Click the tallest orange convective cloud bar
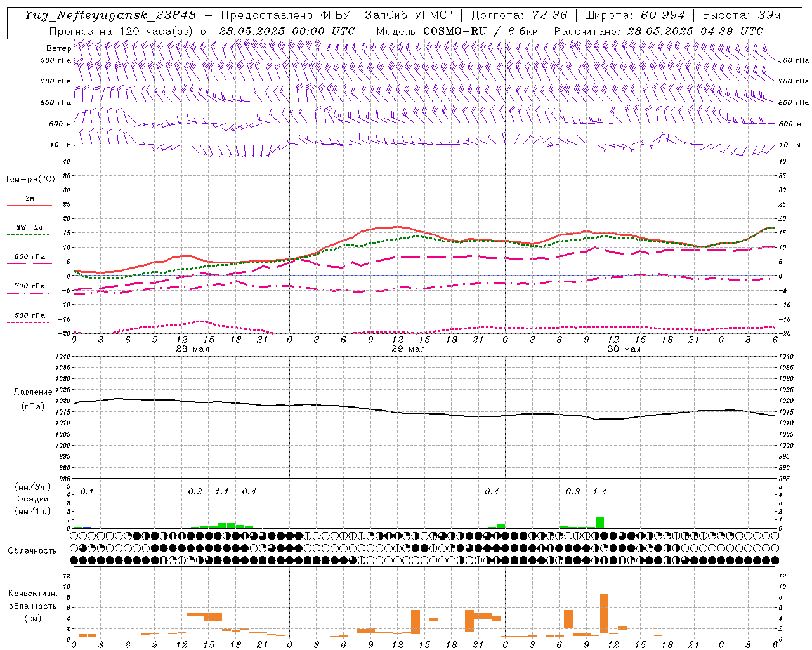The image size is (812, 650). (604, 614)
